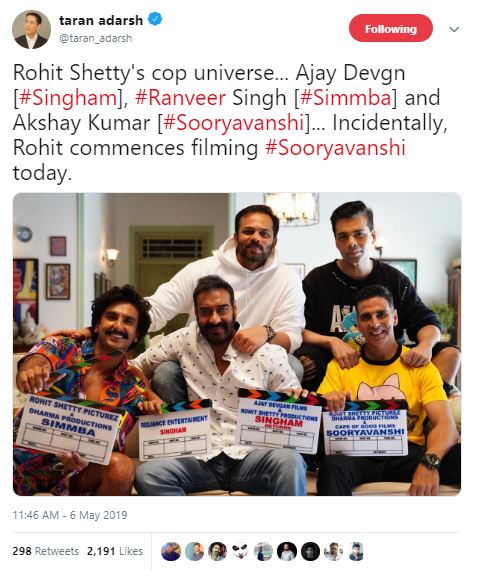Click the 11:46 AM - 6 May 2019 timestamp

(70, 515)
